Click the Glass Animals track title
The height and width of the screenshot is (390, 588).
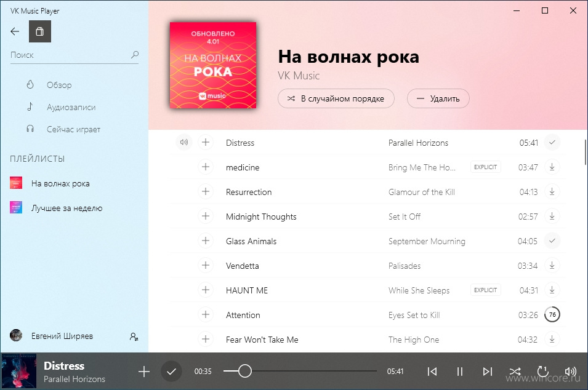tap(251, 241)
